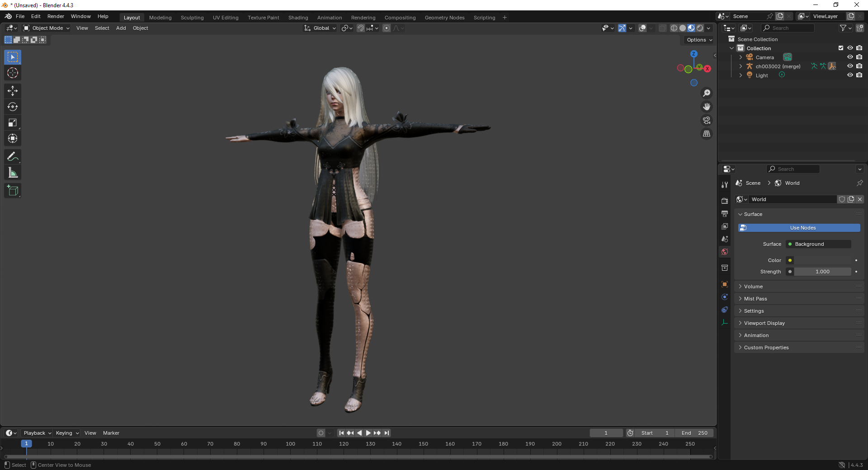
Task: Open the Global transform orientation dropdown
Action: (x=320, y=28)
